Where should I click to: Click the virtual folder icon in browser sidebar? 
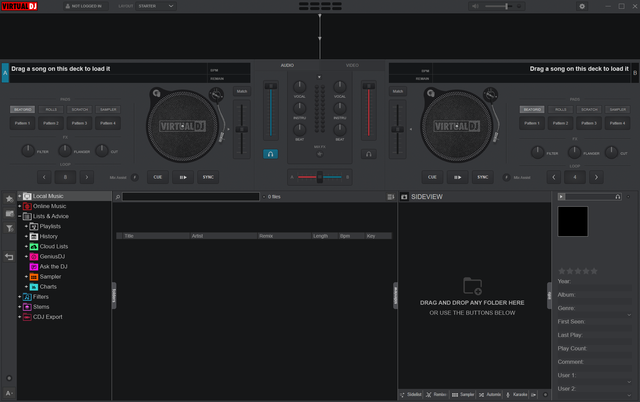[9, 214]
